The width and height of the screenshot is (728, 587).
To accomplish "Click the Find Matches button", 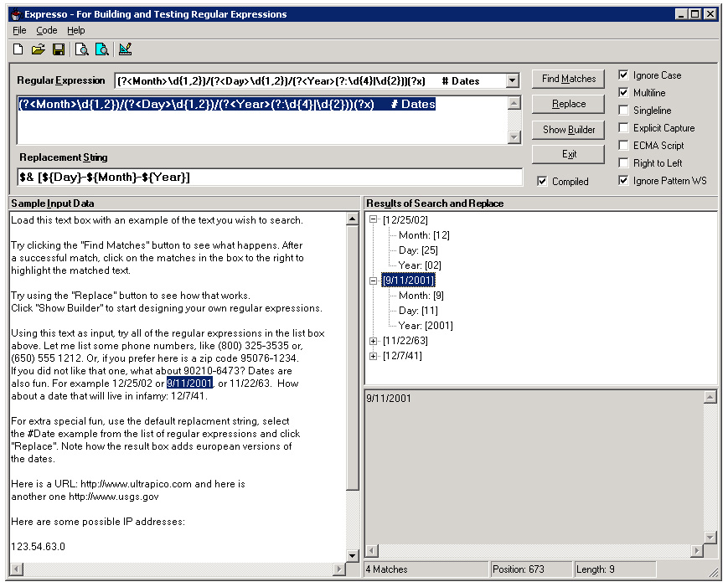I will point(568,79).
